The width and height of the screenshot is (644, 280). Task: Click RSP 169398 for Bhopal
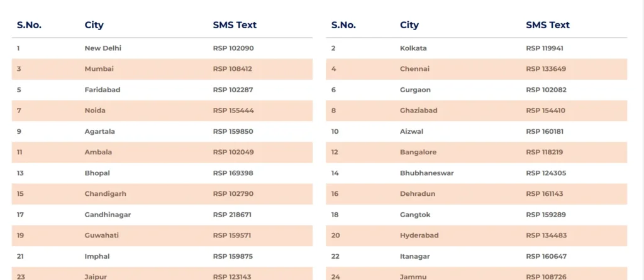pyautogui.click(x=233, y=173)
